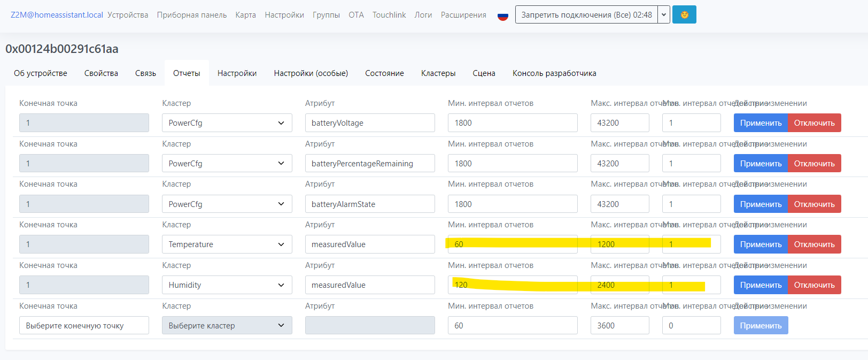The width and height of the screenshot is (868, 360).
Task: Click batteryAlarmState attribute field
Action: click(370, 204)
